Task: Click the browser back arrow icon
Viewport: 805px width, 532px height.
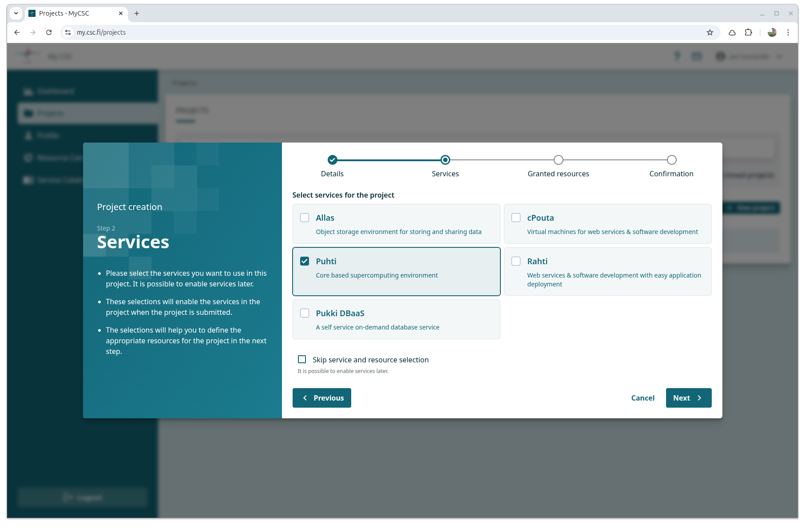Action: point(17,32)
